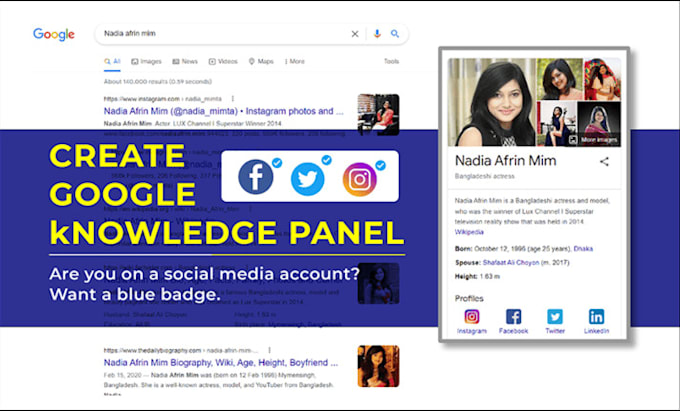This screenshot has height=411, width=680.
Task: Switch to the News tab
Action: pos(185,62)
